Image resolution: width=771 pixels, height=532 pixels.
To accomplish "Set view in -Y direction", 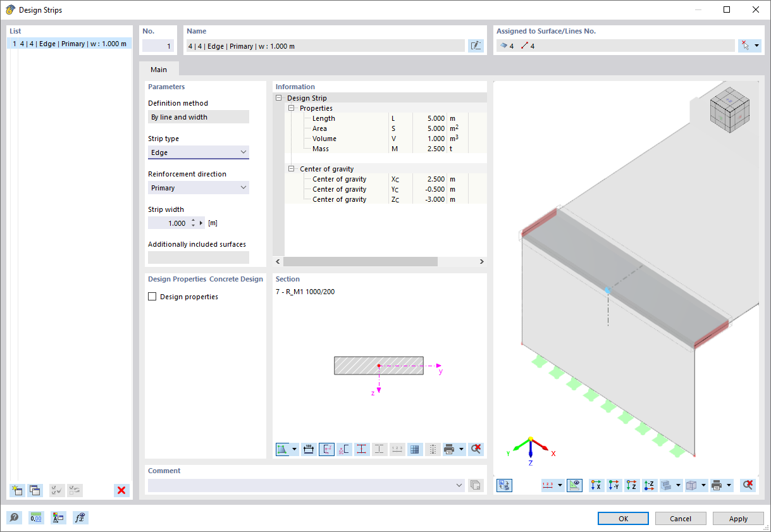I will 614,485.
